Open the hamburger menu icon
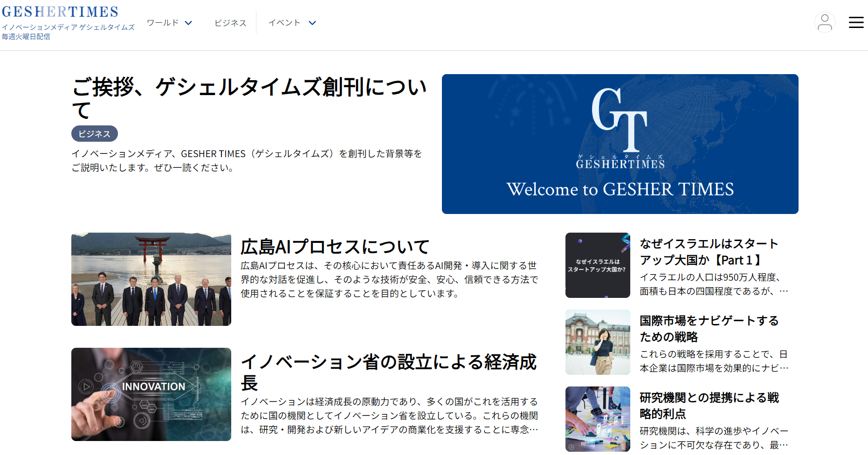868x455 pixels. click(x=856, y=22)
